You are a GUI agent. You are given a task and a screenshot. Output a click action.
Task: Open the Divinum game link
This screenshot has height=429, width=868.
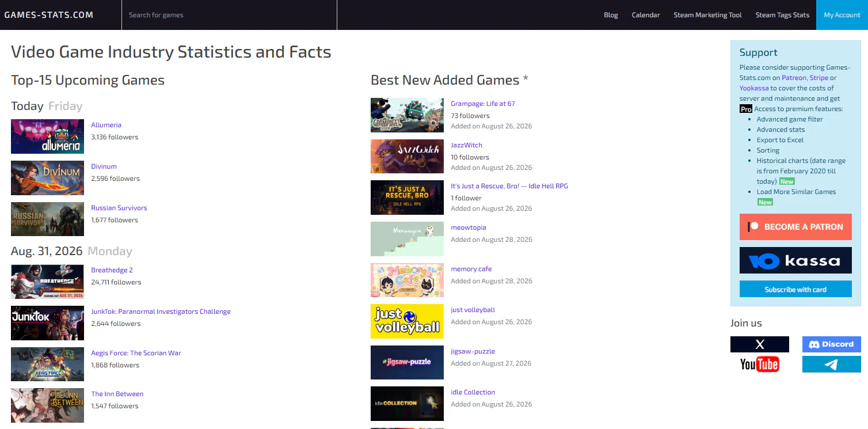click(x=104, y=166)
